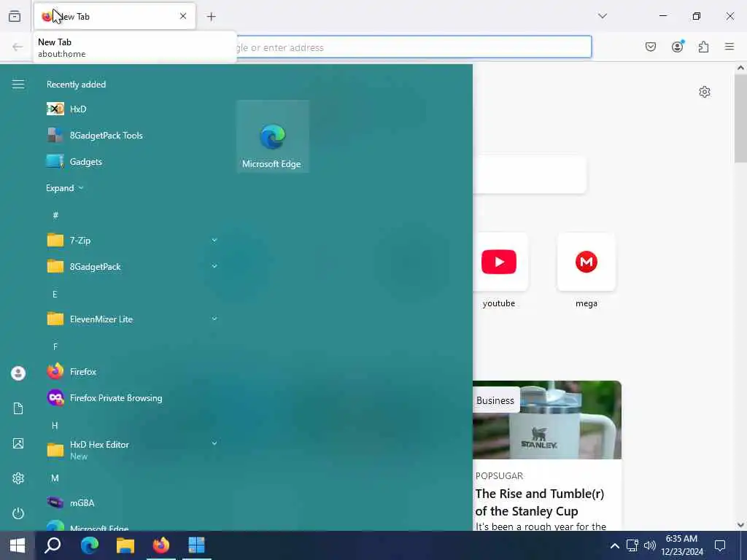Jump using the E letter header

coord(55,295)
